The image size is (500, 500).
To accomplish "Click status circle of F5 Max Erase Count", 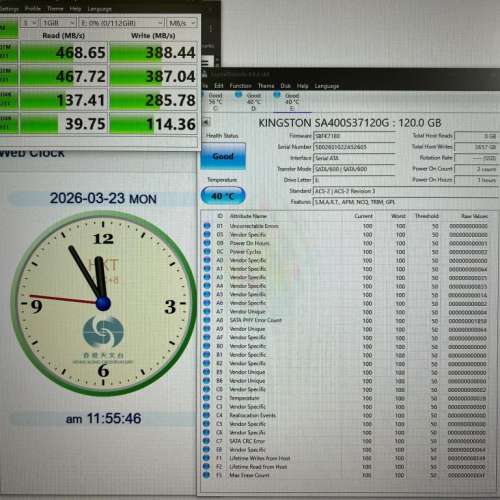I will tap(206, 475).
